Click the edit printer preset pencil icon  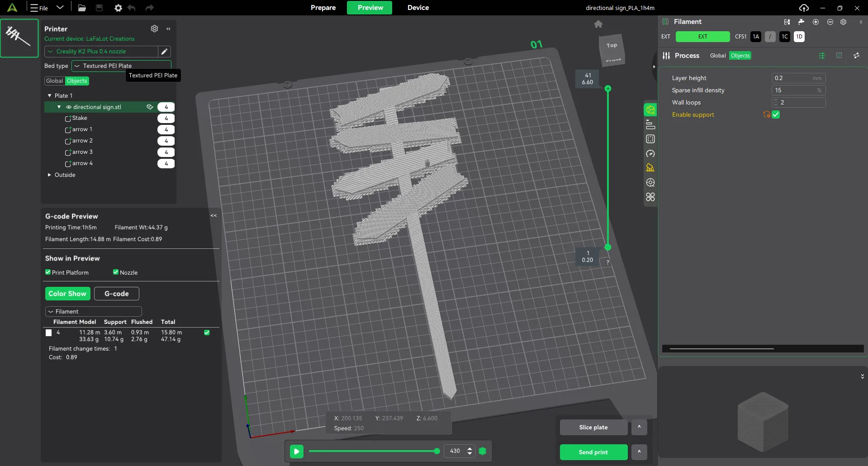coord(164,52)
